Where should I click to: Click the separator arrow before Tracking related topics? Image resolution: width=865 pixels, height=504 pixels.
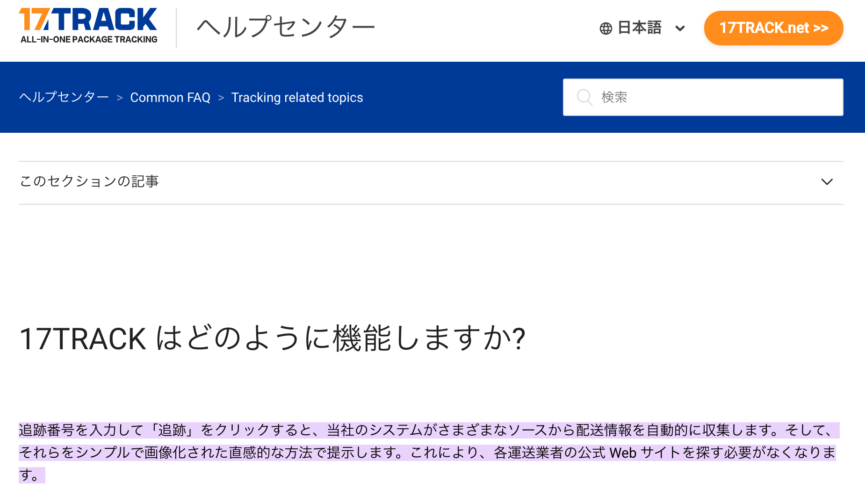tap(221, 98)
